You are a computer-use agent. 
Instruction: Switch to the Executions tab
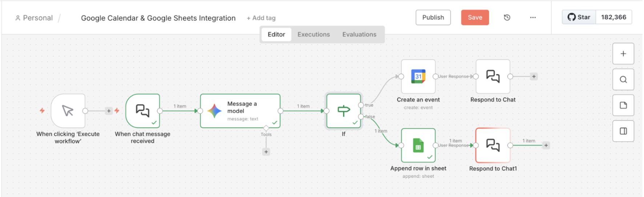(314, 35)
